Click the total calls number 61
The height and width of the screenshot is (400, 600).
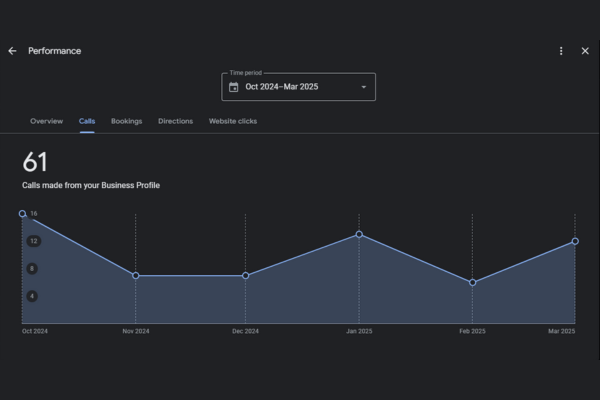35,162
